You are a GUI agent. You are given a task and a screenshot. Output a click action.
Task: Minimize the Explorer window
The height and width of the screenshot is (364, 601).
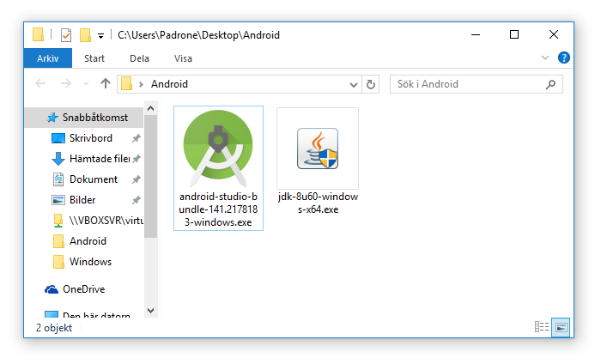click(x=476, y=35)
